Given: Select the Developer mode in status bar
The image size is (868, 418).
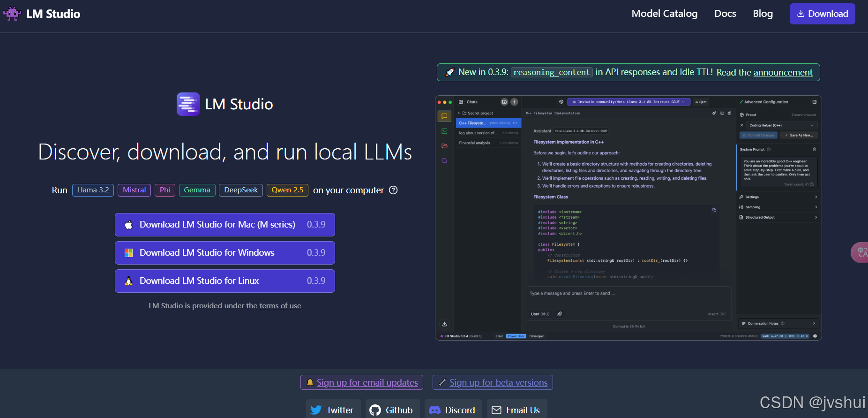Looking at the screenshot, I should 537,336.
